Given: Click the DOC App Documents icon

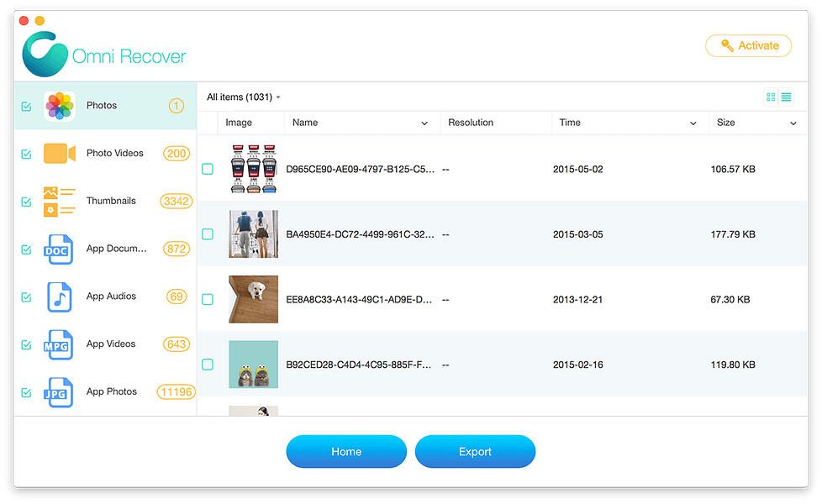Looking at the screenshot, I should [x=58, y=249].
